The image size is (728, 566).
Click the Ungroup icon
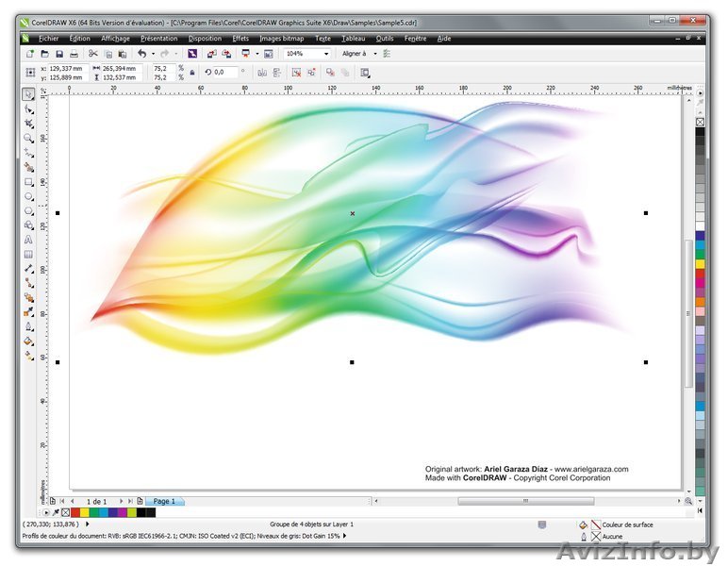(x=296, y=73)
